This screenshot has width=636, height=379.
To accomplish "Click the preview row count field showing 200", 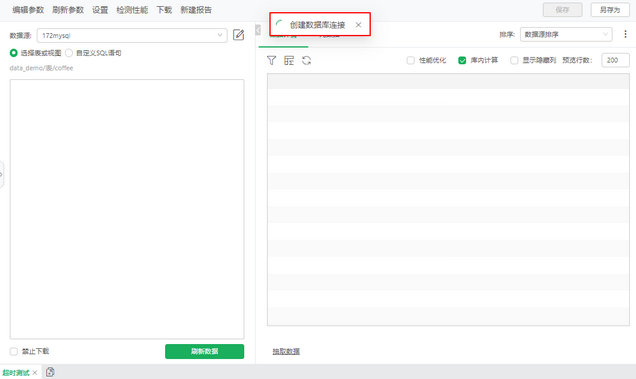I will (615, 60).
